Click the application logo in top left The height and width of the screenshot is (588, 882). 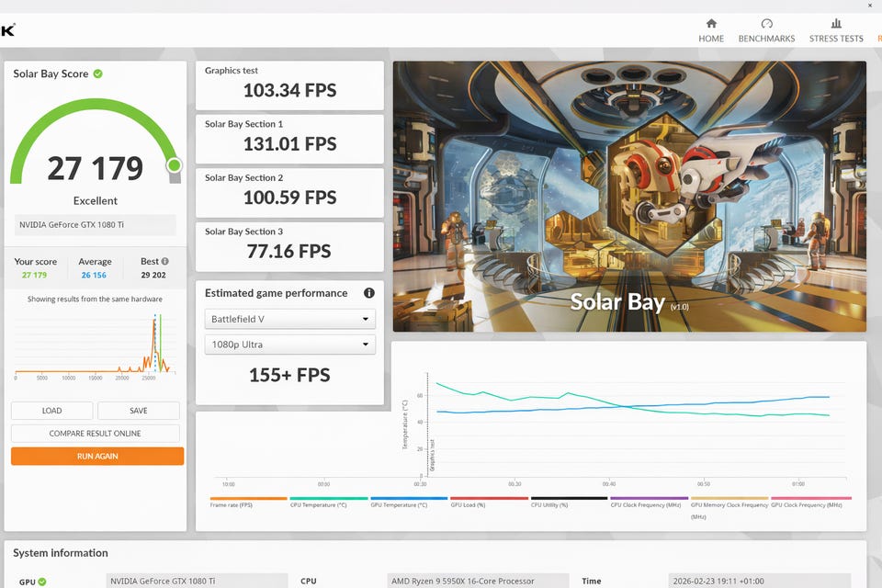point(8,29)
